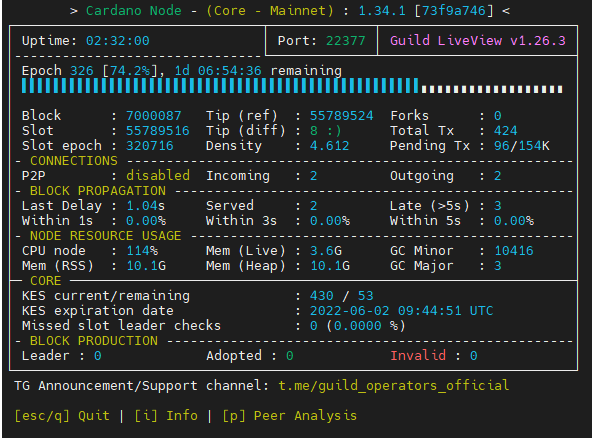
Task: Click the Cardano Node title text
Action: pos(134,11)
